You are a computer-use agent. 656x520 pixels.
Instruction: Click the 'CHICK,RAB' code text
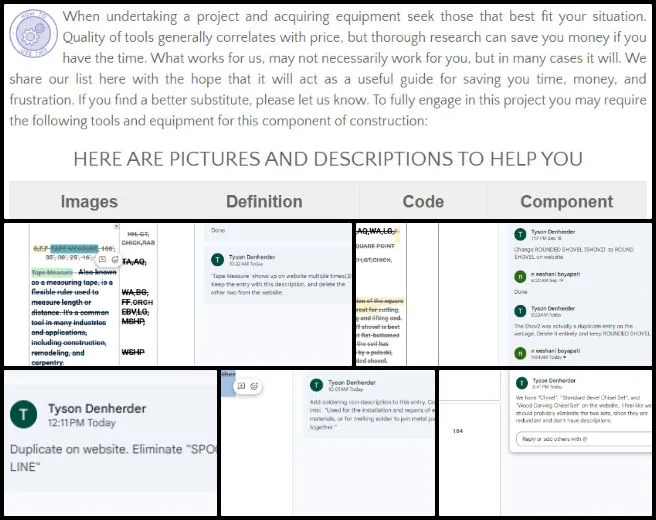click(138, 242)
